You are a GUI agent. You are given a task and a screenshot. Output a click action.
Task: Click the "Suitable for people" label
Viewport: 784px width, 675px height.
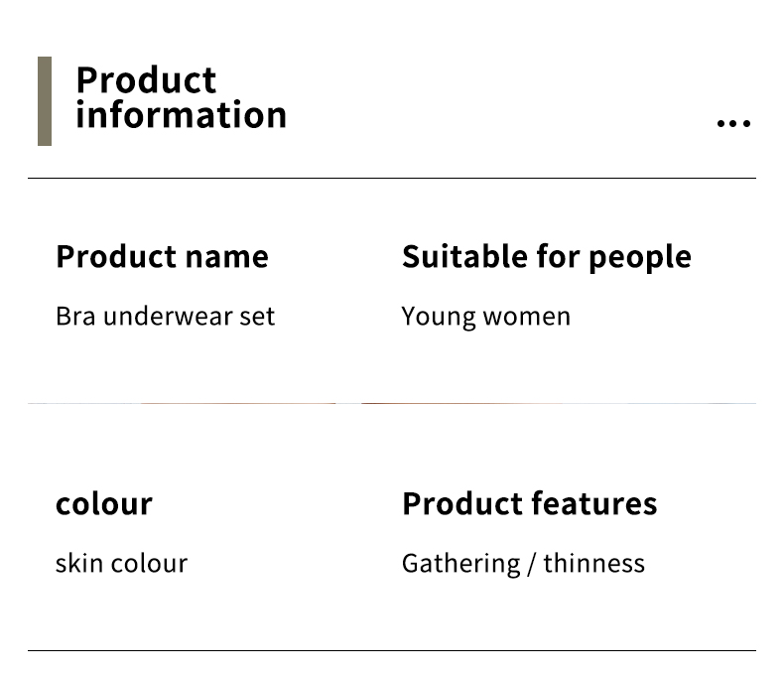coord(547,257)
